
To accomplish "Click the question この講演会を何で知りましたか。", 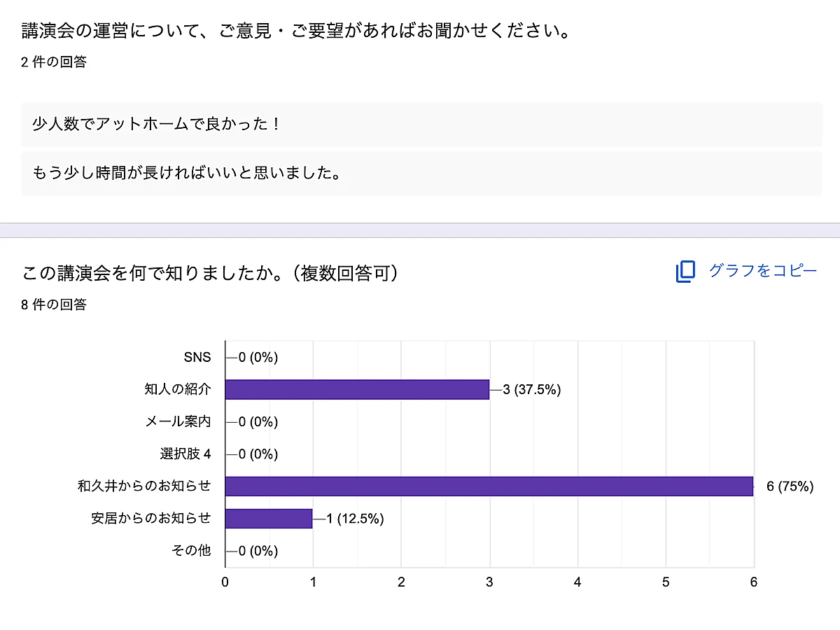I will pyautogui.click(x=210, y=273).
